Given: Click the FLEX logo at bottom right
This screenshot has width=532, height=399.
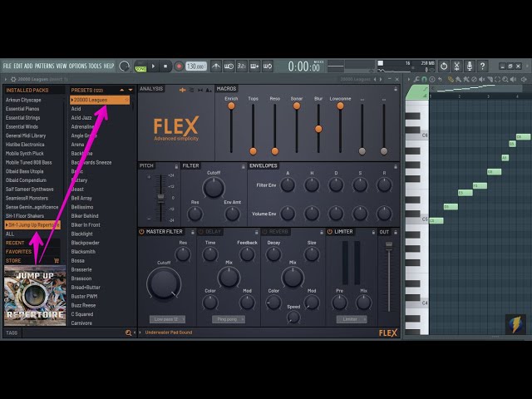Looking at the screenshot, I should 388,332.
